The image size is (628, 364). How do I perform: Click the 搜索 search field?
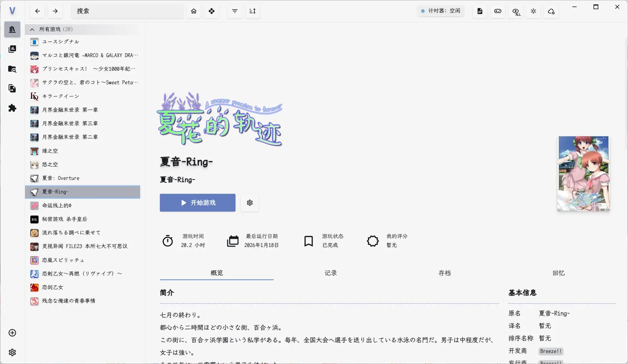pos(127,11)
